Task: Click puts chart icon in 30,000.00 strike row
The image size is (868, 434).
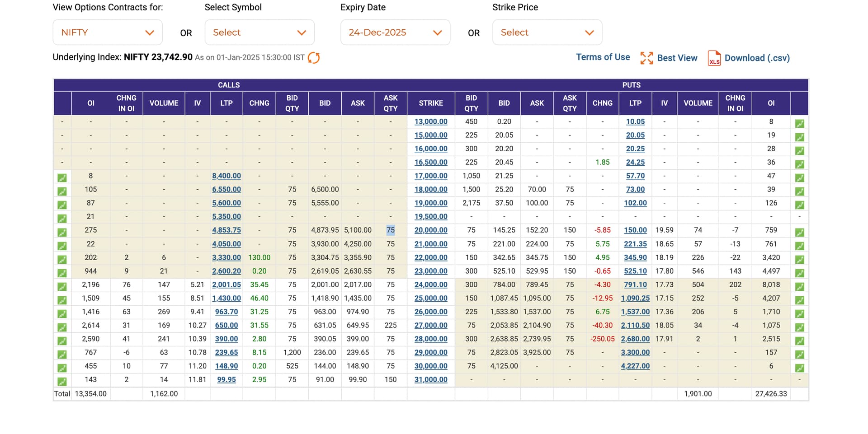Action: (x=799, y=368)
